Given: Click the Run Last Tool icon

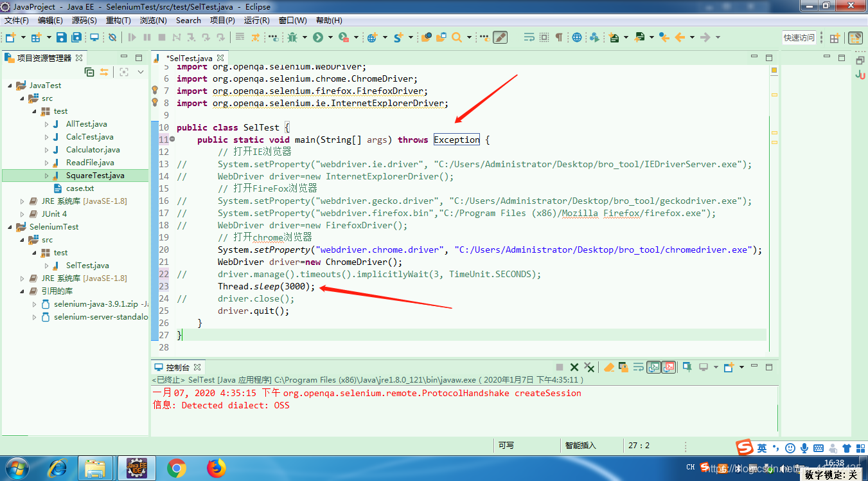Looking at the screenshot, I should (x=344, y=37).
